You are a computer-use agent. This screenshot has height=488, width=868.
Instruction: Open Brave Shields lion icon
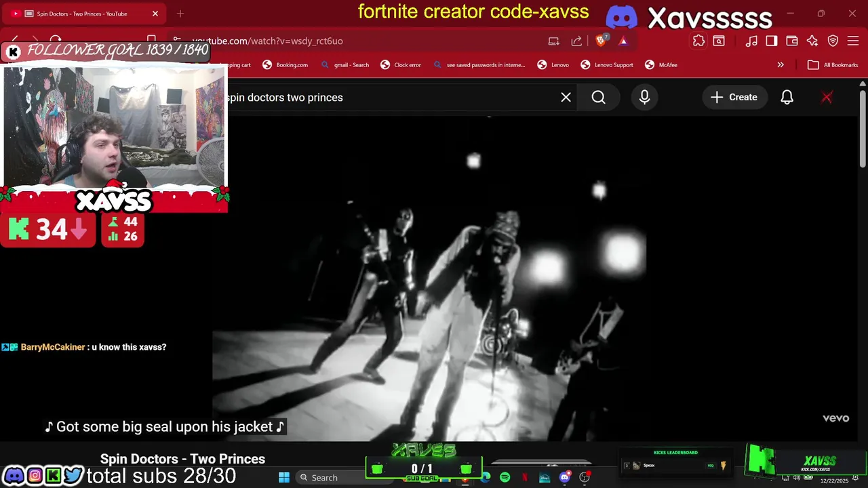(x=601, y=41)
